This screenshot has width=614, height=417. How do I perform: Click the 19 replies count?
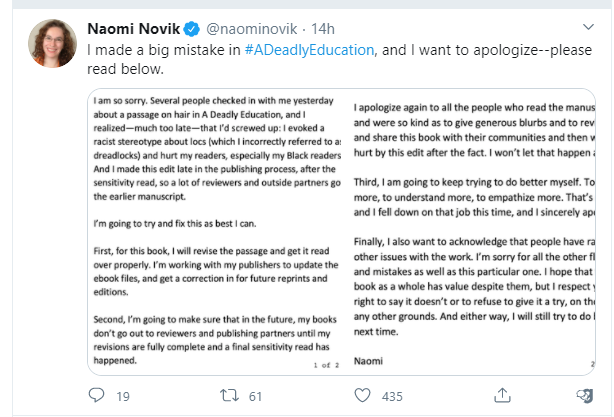pyautogui.click(x=123, y=397)
